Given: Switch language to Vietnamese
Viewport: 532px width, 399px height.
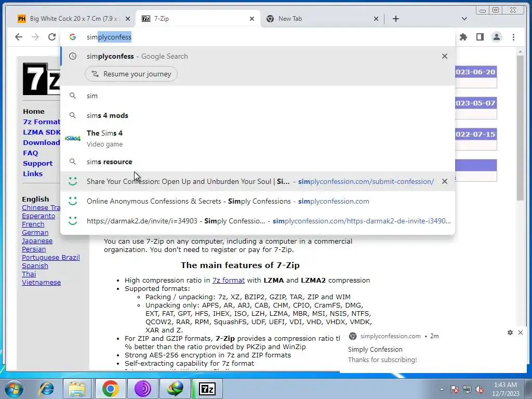Looking at the screenshot, I should pyautogui.click(x=42, y=282).
